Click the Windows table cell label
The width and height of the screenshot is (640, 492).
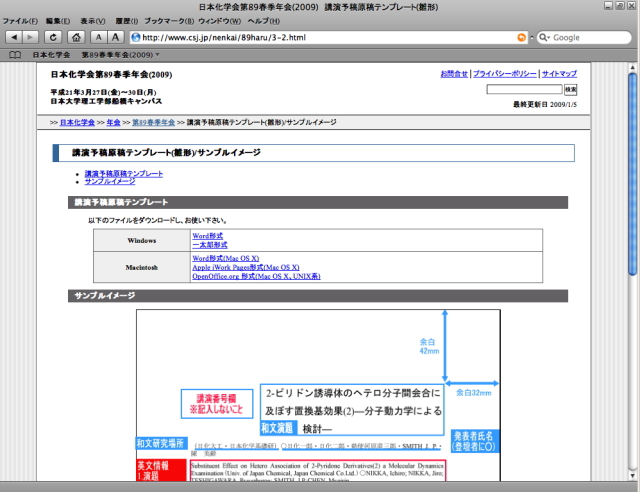pos(142,240)
